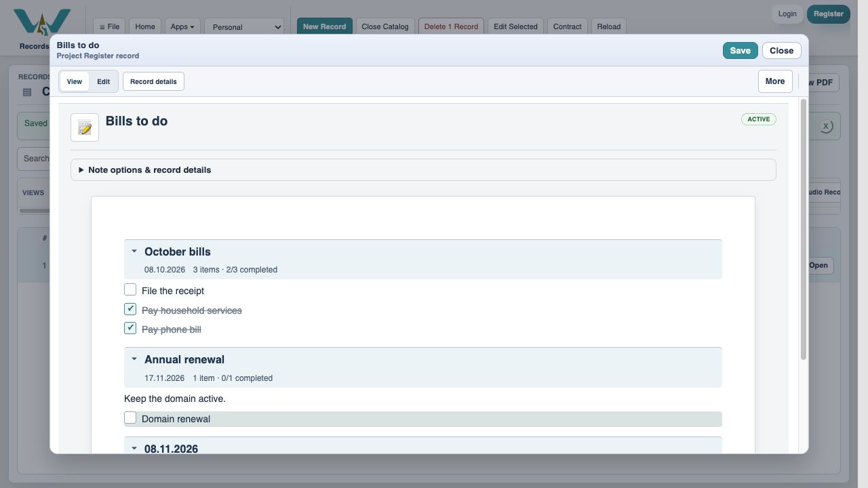The width and height of the screenshot is (868, 488).
Task: Close the record dialog
Action: click(781, 50)
